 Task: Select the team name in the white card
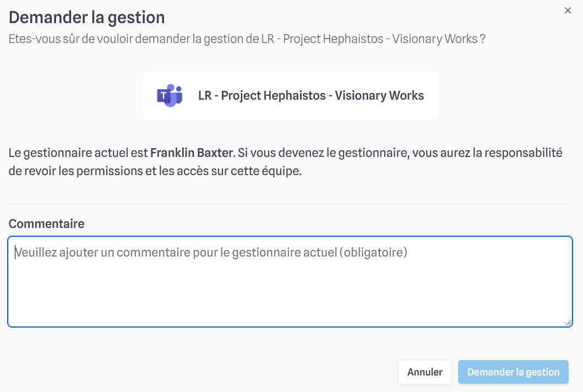tap(311, 96)
